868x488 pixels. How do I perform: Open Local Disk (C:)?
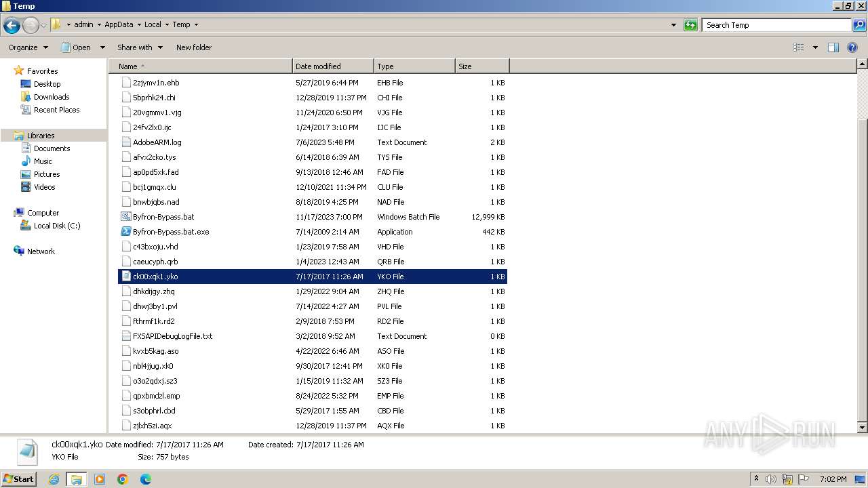click(57, 226)
